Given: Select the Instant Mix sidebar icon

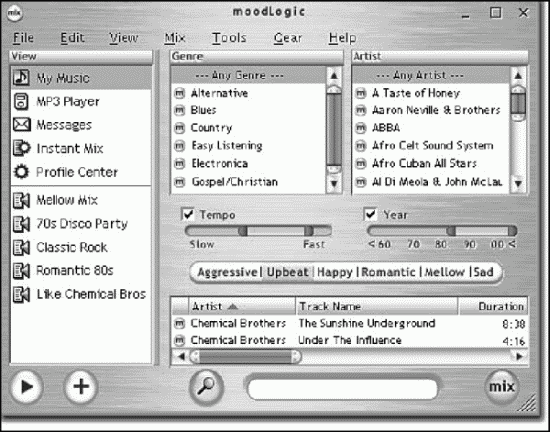Looking at the screenshot, I should (21, 148).
